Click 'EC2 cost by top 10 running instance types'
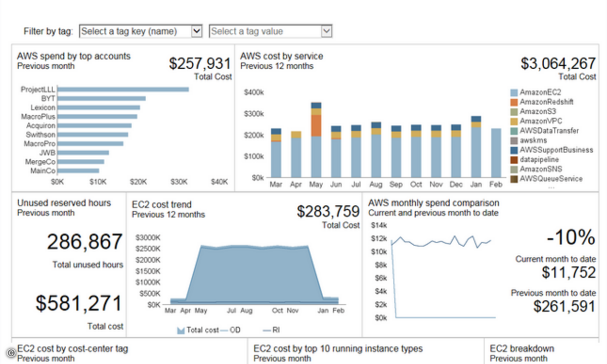607x364 pixels. tap(338, 349)
